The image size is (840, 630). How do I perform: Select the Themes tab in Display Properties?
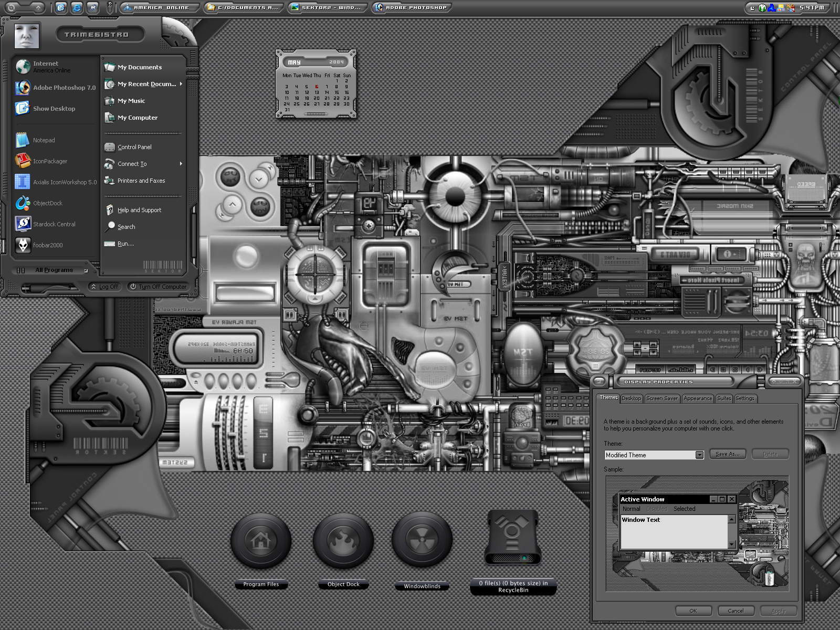point(608,397)
